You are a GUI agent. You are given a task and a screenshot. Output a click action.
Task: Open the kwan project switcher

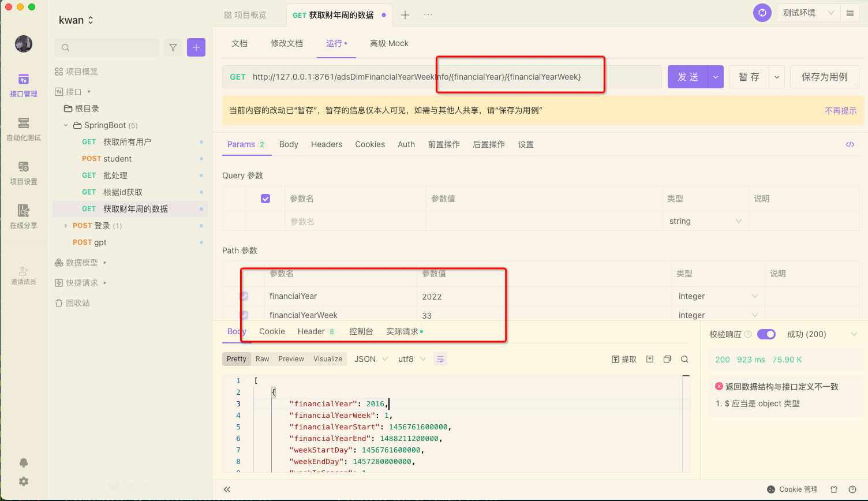point(76,20)
